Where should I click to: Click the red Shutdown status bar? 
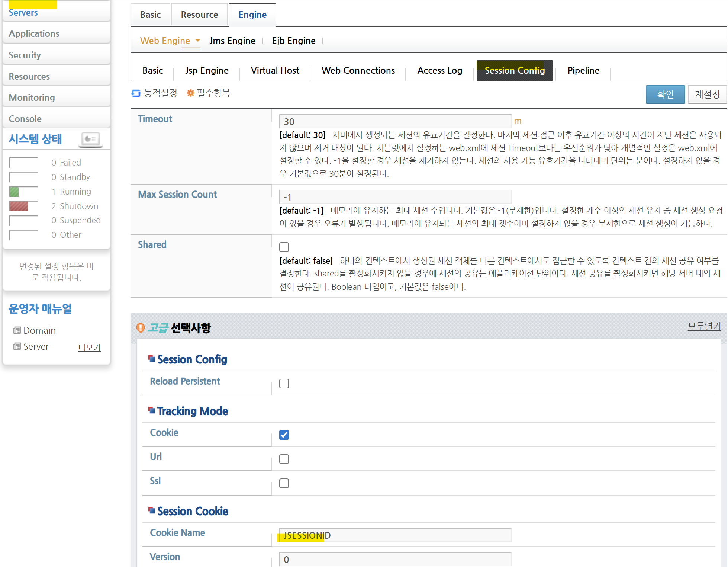point(19,206)
